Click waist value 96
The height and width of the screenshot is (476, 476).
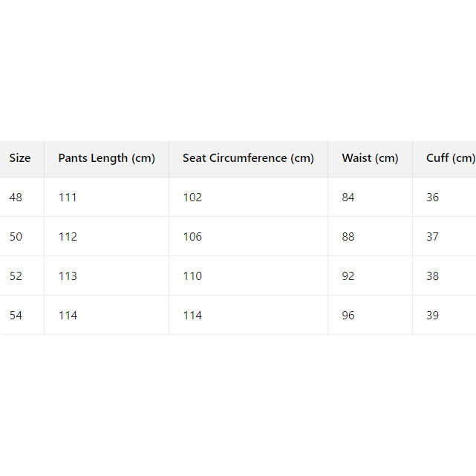click(348, 316)
